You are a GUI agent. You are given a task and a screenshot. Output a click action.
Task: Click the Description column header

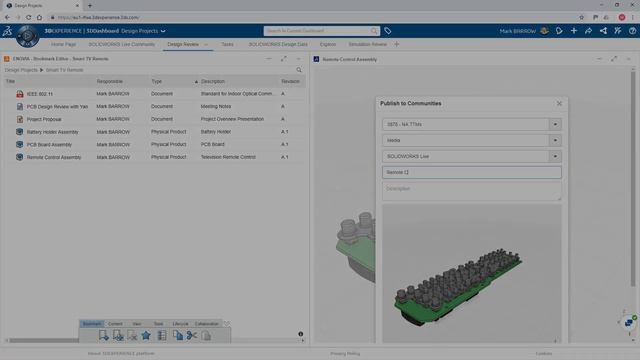tap(213, 82)
